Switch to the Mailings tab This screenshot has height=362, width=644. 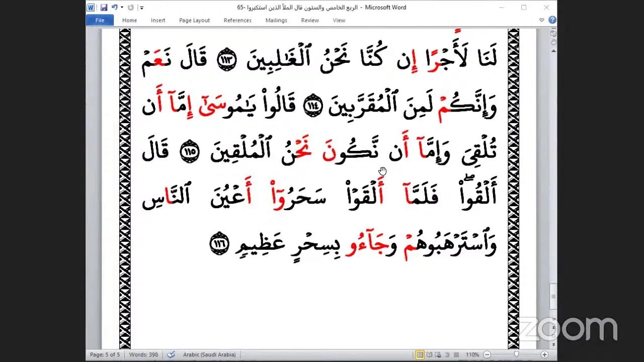(x=276, y=20)
